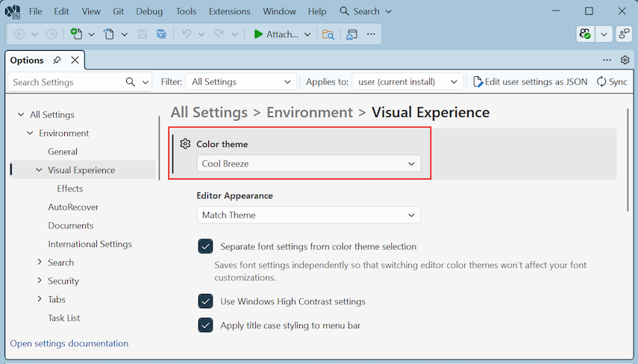The image size is (638, 364).
Task: Click the Sync settings button
Action: tap(612, 82)
